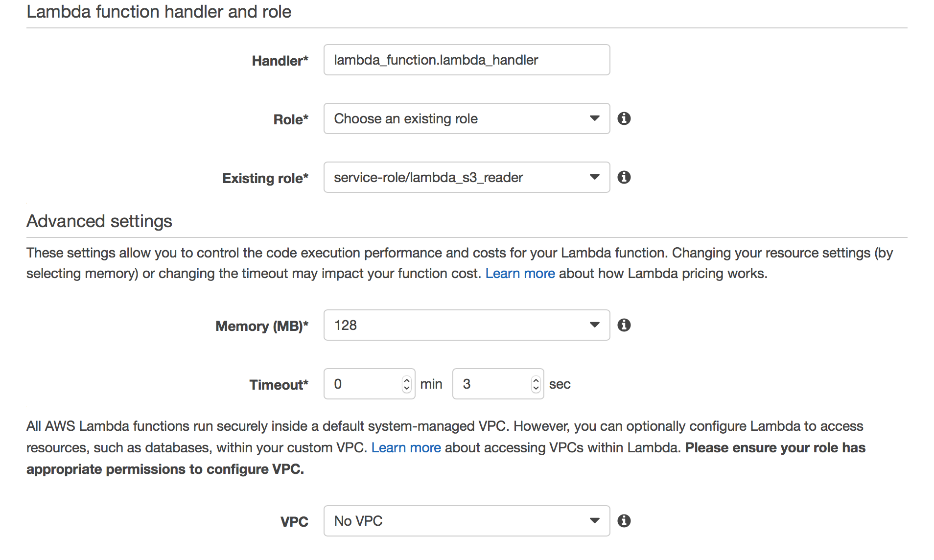The height and width of the screenshot is (560, 934).
Task: Open the Existing role dropdown
Action: point(467,177)
